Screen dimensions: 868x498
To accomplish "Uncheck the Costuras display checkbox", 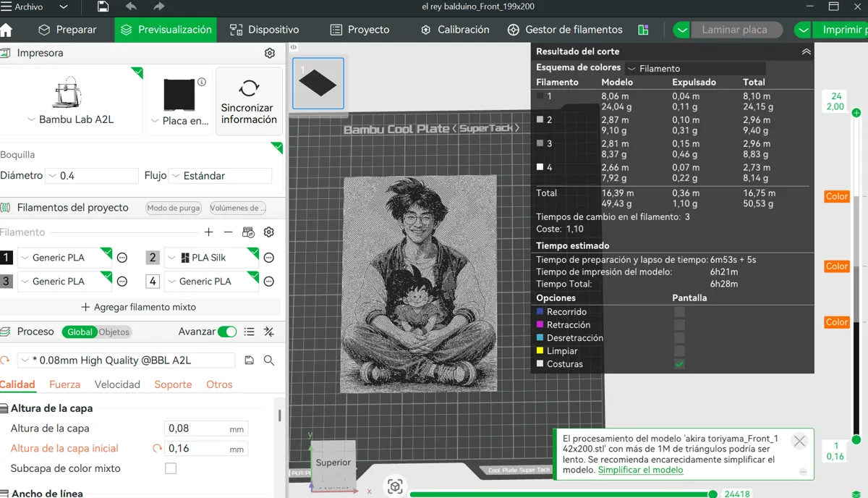I will 679,364.
